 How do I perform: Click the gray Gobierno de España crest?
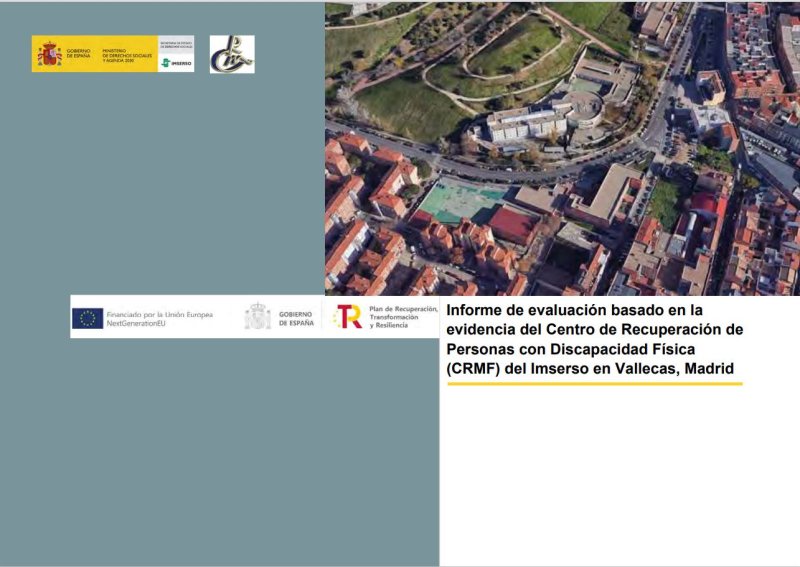[x=257, y=317]
